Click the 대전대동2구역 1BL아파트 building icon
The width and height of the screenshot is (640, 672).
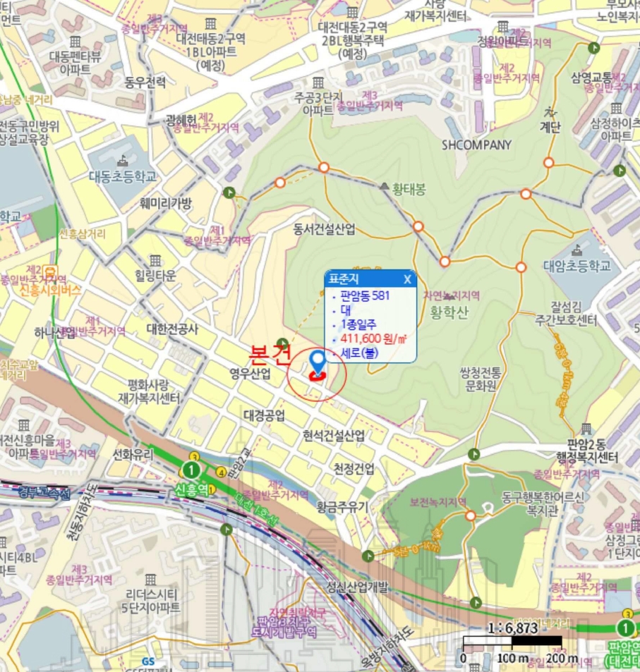coord(210,23)
